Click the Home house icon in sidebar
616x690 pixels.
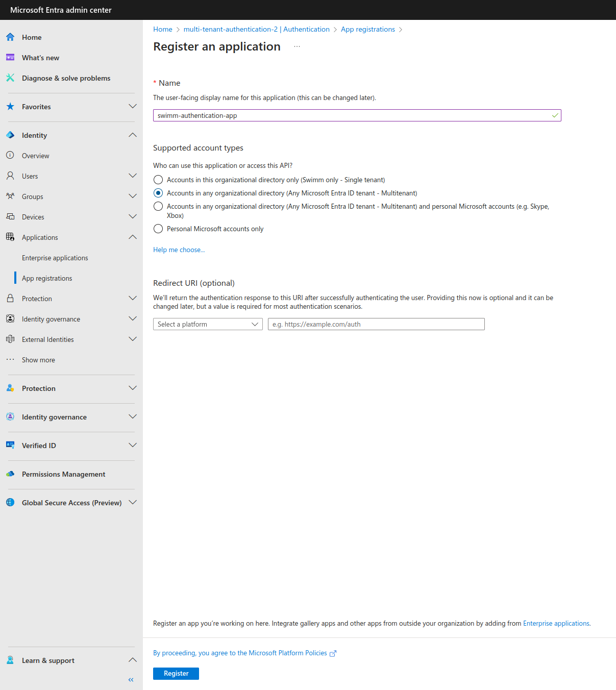click(x=10, y=37)
